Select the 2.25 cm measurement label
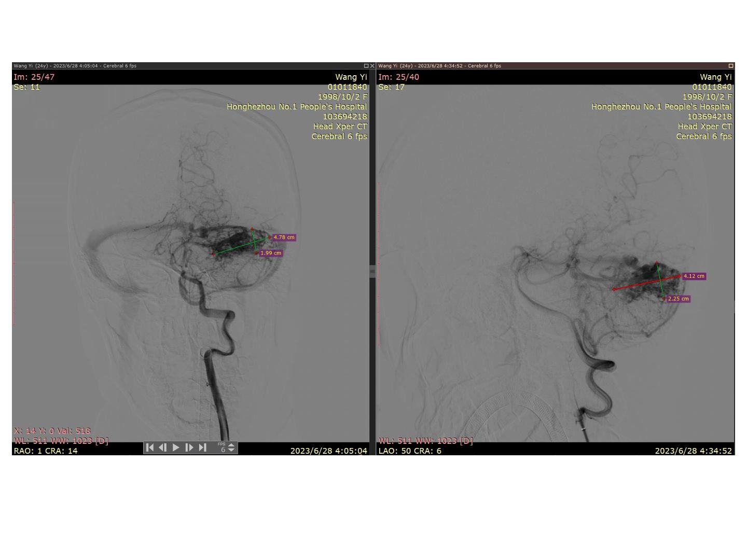 (679, 299)
